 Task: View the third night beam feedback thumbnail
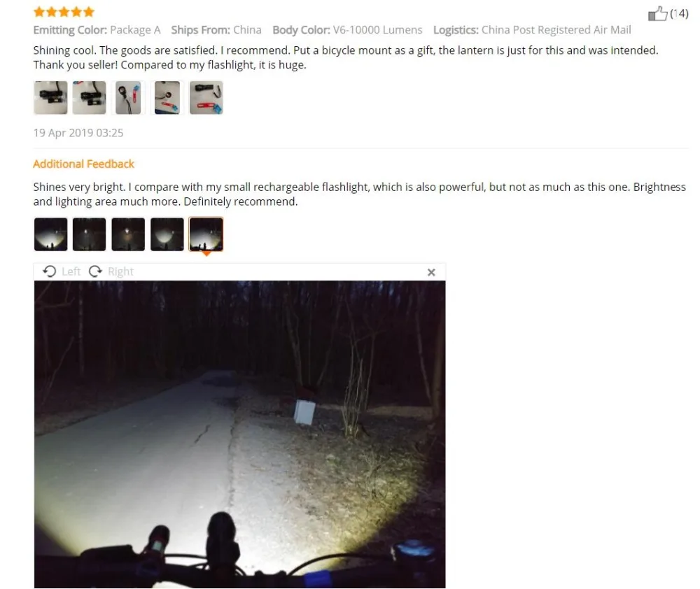(x=128, y=234)
